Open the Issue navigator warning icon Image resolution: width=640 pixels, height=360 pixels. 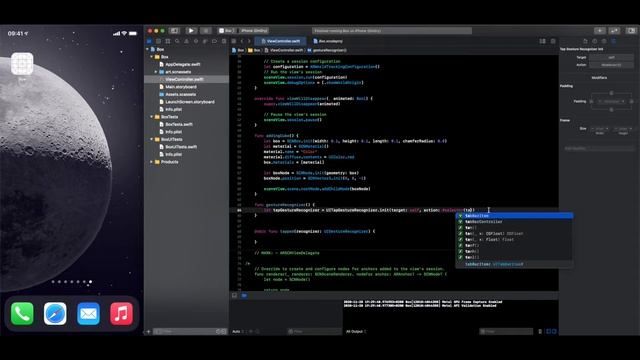point(187,41)
